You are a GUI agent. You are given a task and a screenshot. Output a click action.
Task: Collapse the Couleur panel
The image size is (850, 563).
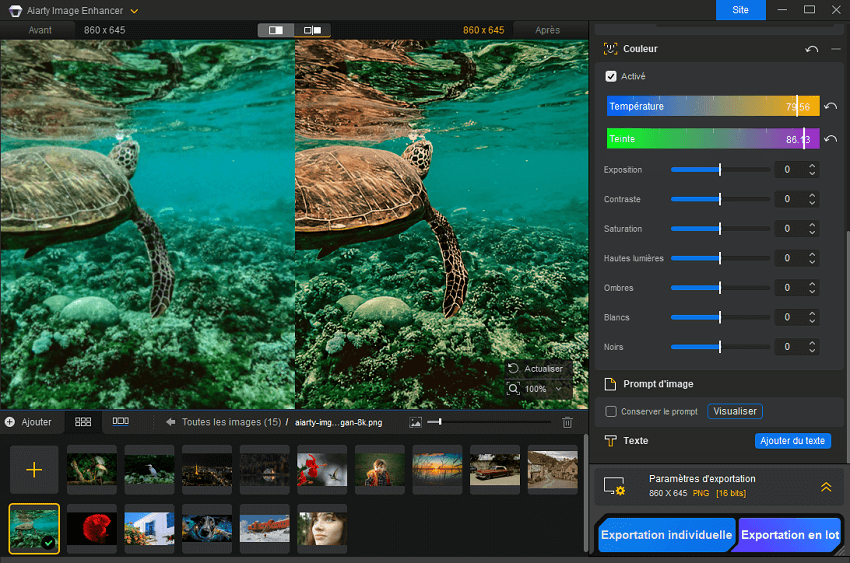[x=836, y=49]
